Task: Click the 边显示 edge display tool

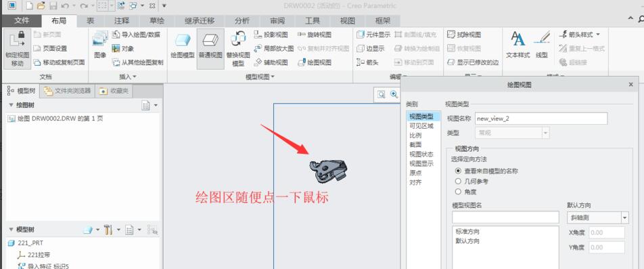Action: (371, 49)
